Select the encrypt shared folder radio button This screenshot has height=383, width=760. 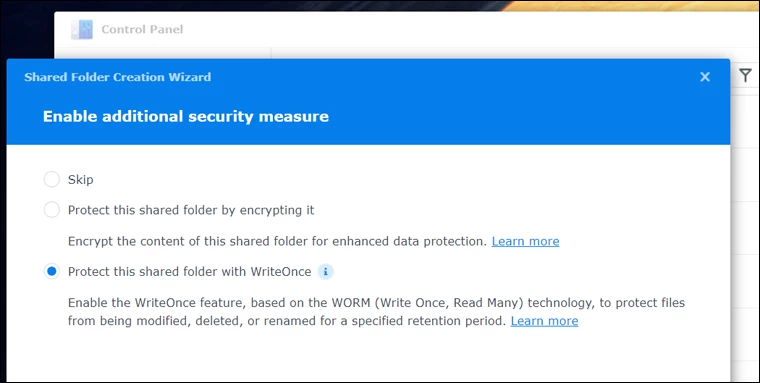(x=52, y=210)
